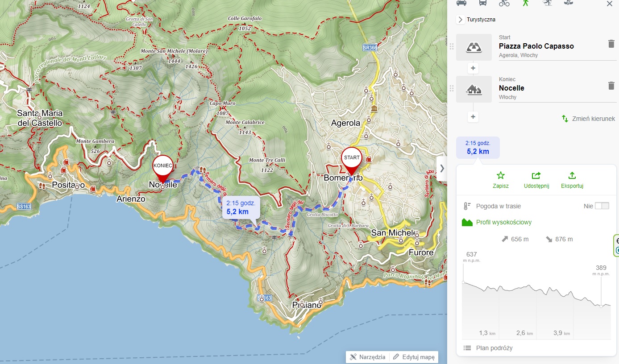Screen dimensions: 619x364
Task: Switch to bicycle routing mode
Action: coord(504,3)
